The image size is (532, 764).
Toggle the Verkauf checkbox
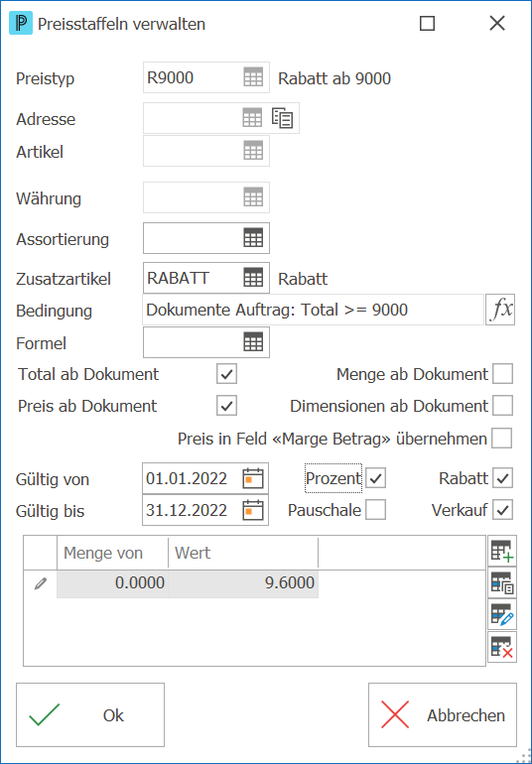(502, 510)
